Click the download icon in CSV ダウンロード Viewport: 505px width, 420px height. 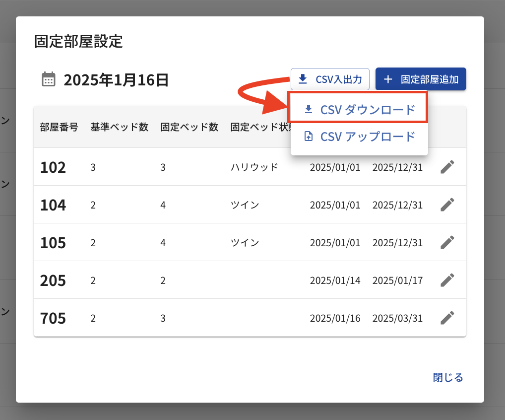pos(309,110)
